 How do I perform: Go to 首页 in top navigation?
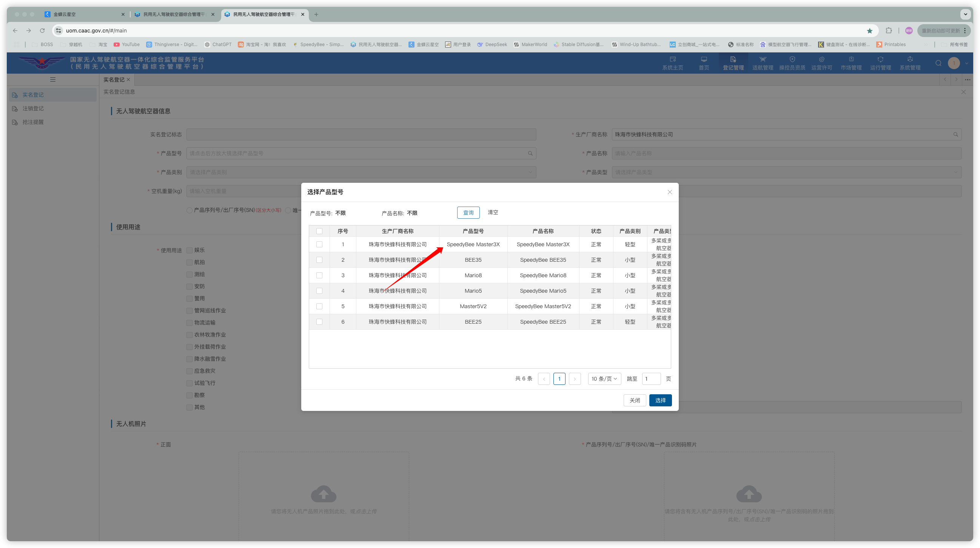[704, 63]
